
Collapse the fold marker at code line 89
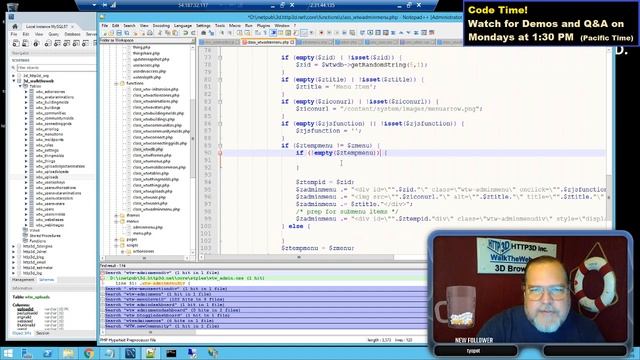tap(220, 146)
